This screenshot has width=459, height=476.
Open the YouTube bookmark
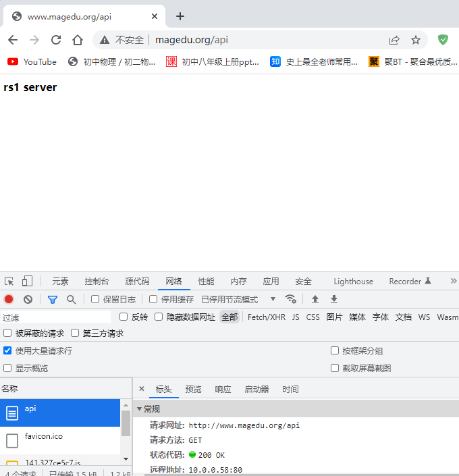point(32,62)
